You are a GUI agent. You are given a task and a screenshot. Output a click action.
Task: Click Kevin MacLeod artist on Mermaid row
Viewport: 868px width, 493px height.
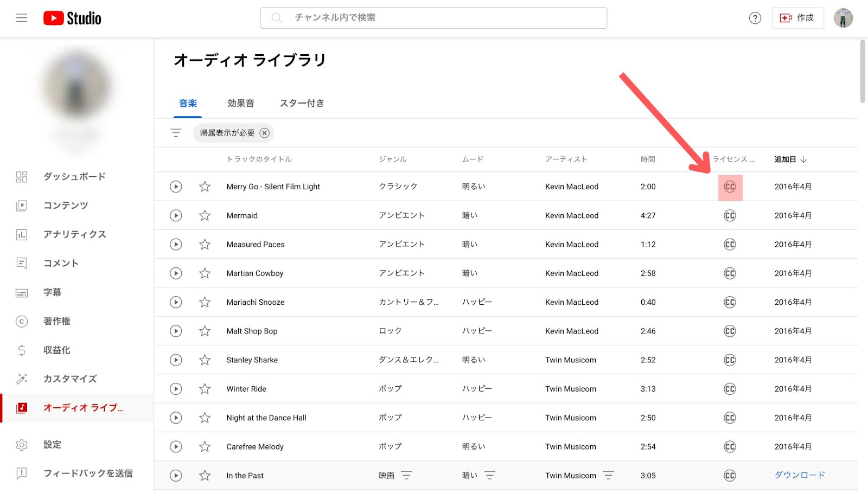pos(572,215)
